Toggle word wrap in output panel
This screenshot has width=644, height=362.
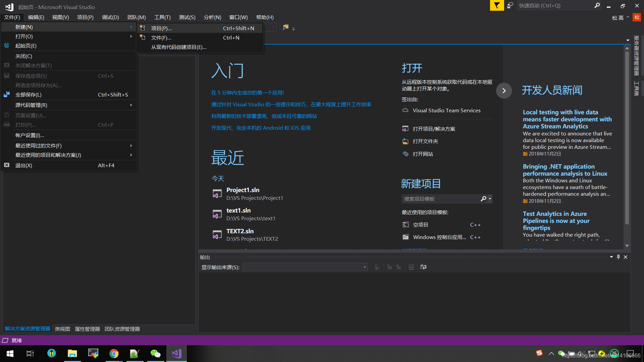click(423, 267)
